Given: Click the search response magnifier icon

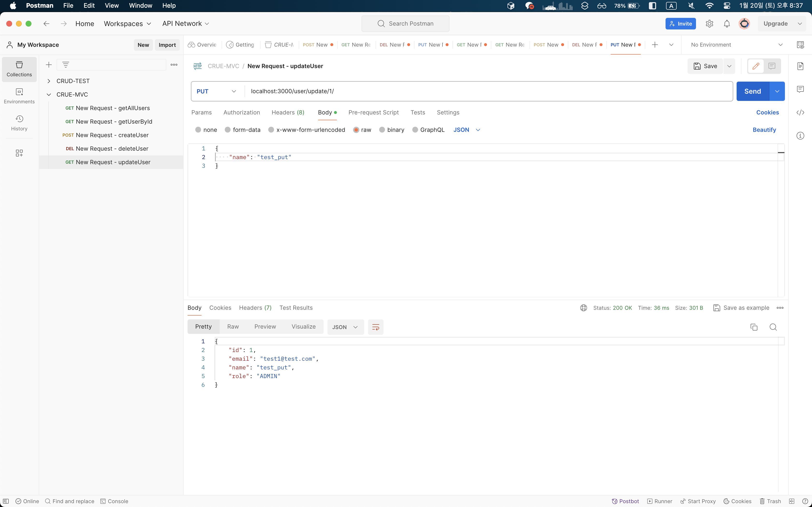Looking at the screenshot, I should pos(773,327).
